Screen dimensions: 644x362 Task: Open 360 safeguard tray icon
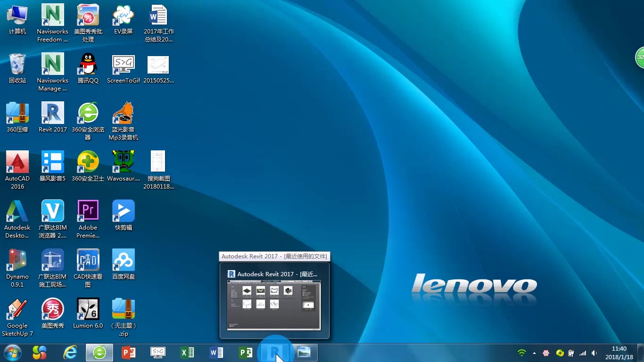coord(560,353)
